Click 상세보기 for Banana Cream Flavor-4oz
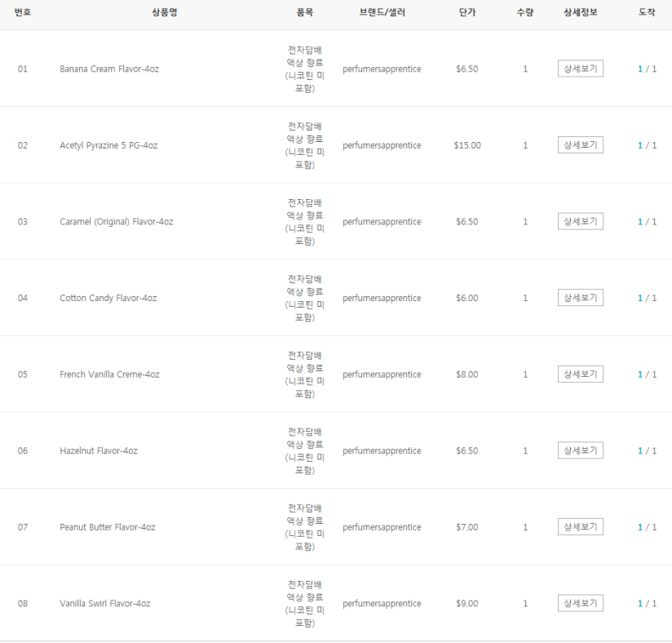Screen dimensions: 672x643 [580, 69]
